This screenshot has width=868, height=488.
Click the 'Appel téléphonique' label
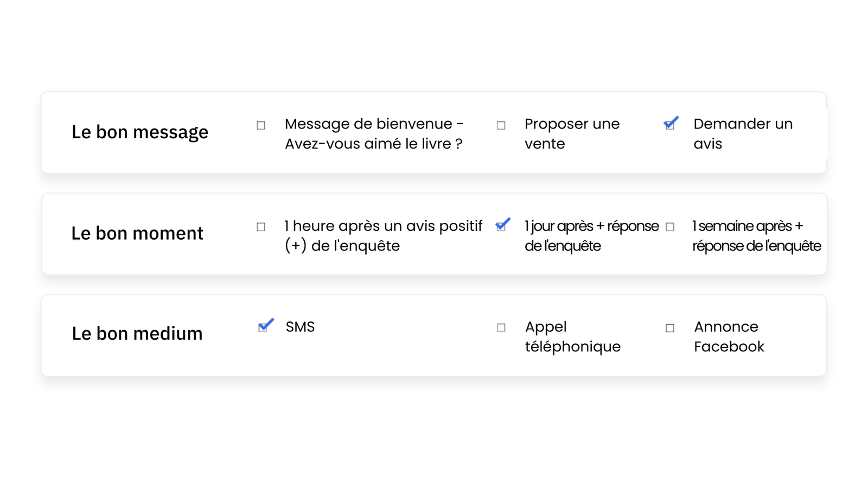click(572, 337)
